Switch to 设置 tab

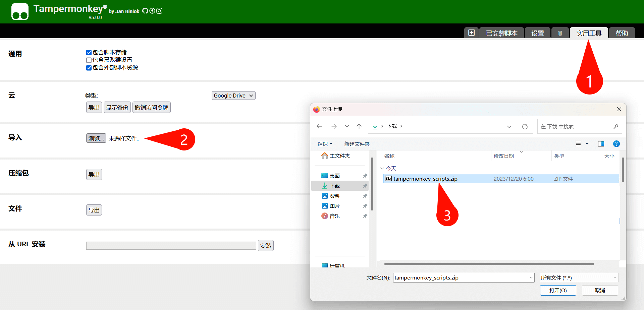coord(538,33)
